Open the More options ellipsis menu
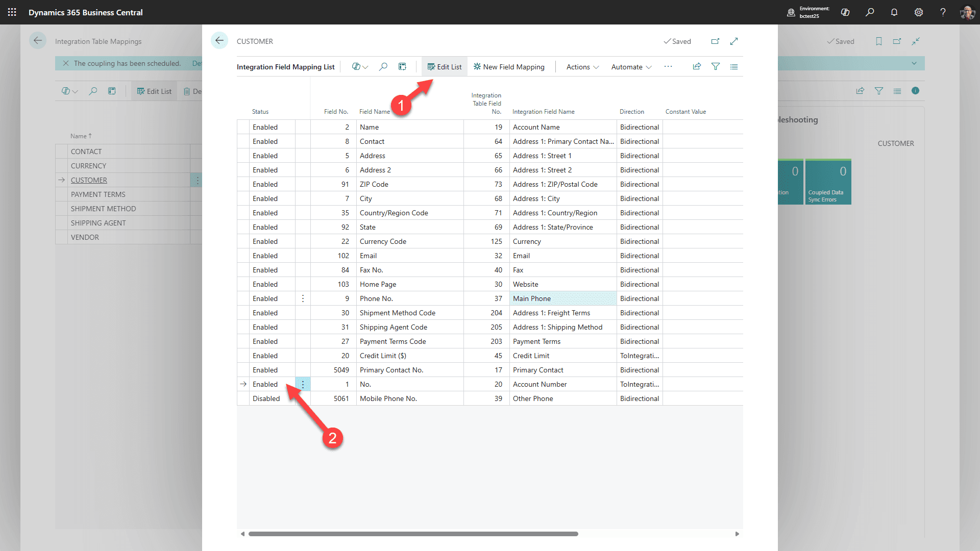The height and width of the screenshot is (551, 980). (668, 66)
